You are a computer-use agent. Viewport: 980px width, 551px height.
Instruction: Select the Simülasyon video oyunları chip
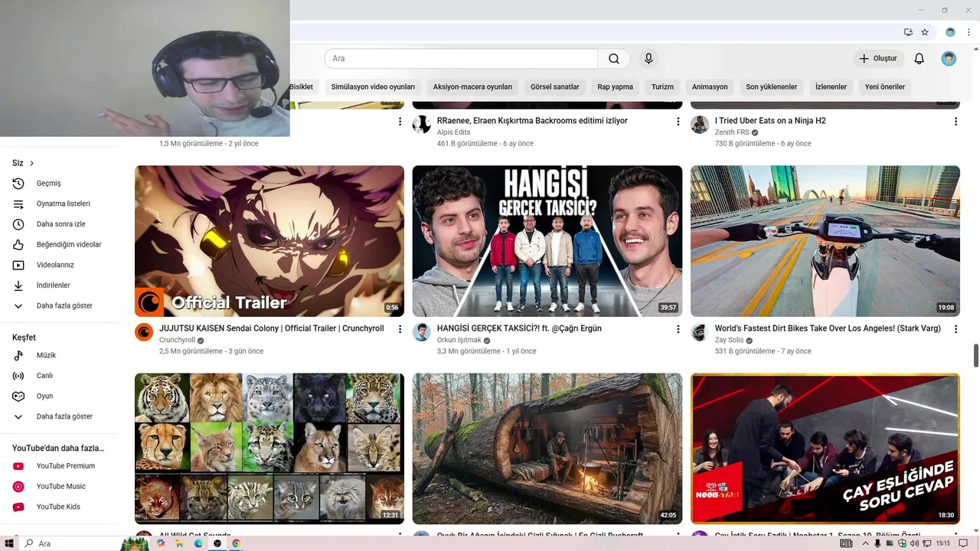click(x=373, y=86)
